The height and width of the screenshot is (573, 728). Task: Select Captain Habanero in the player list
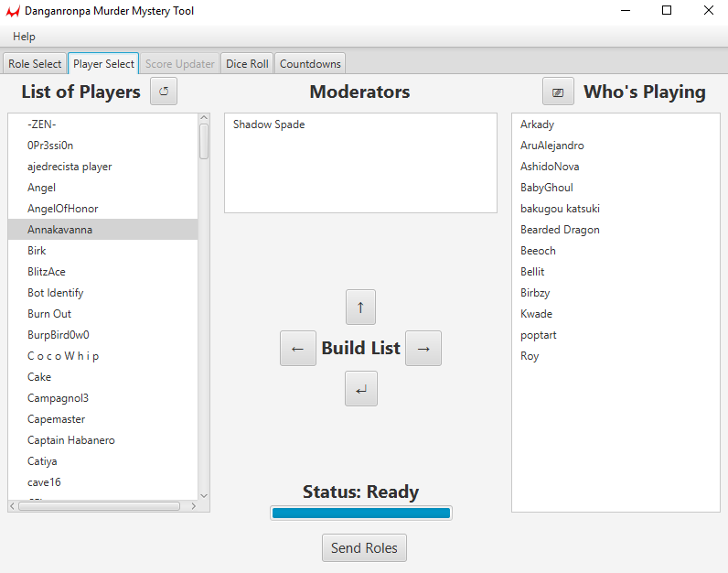click(x=102, y=440)
